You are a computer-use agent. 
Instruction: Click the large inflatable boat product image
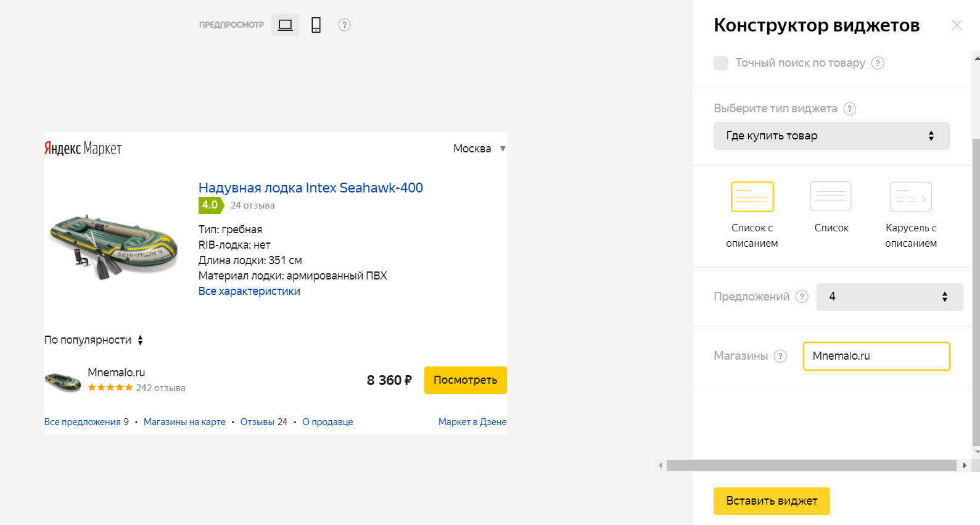click(113, 247)
